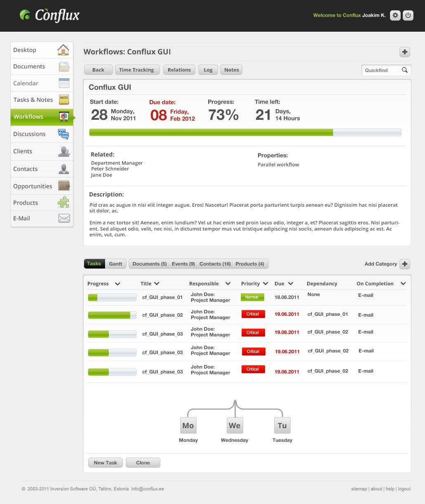This screenshot has width=425, height=504.
Task: Open Responsible column dropdown arrow
Action: pyautogui.click(x=228, y=284)
